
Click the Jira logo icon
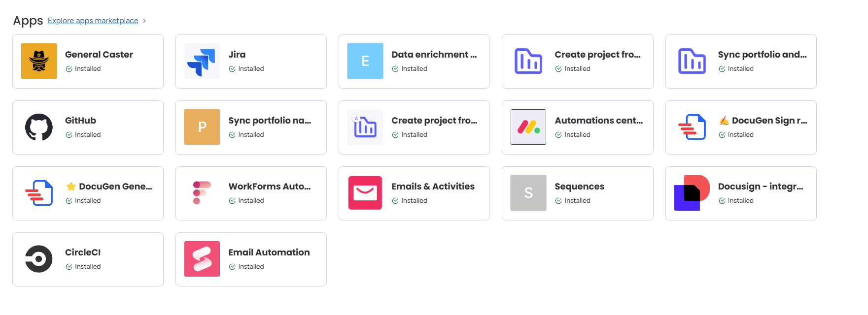202,61
